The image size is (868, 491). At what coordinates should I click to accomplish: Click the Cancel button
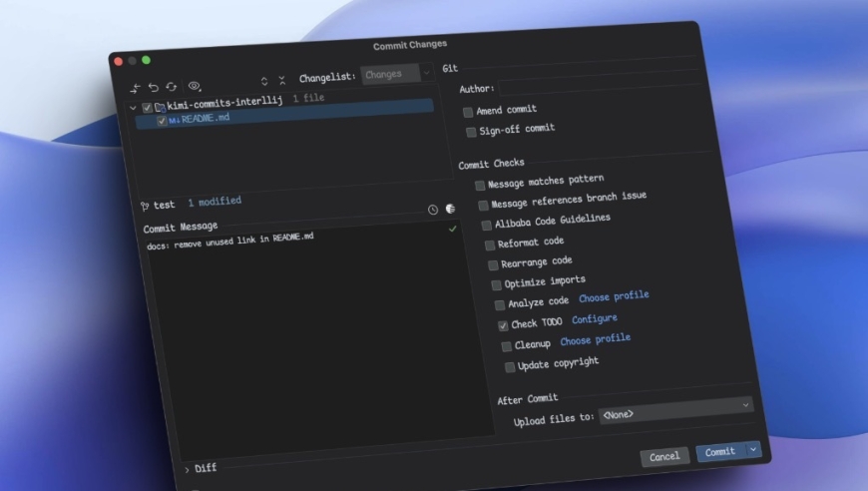pos(664,457)
